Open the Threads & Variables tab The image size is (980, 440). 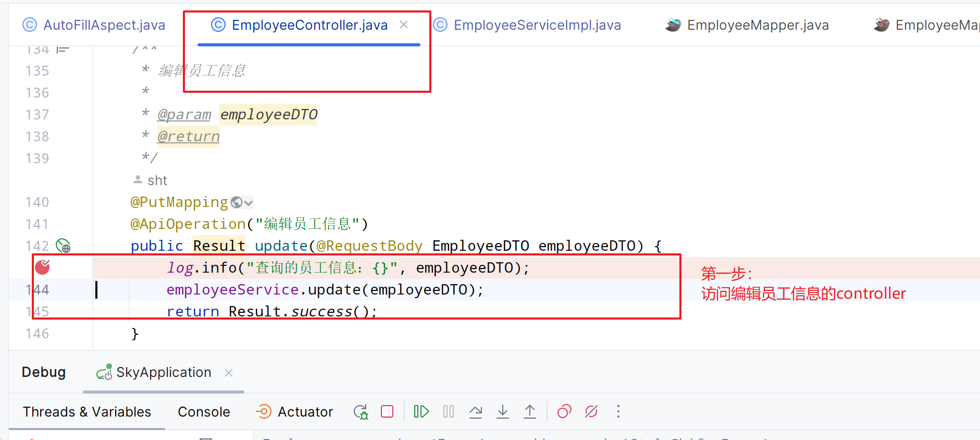[87, 412]
